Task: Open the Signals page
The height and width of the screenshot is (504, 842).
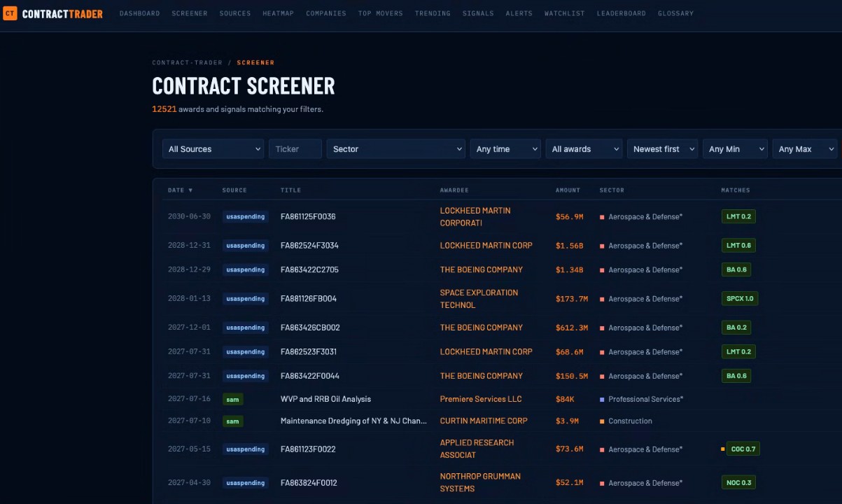Action: [x=478, y=13]
